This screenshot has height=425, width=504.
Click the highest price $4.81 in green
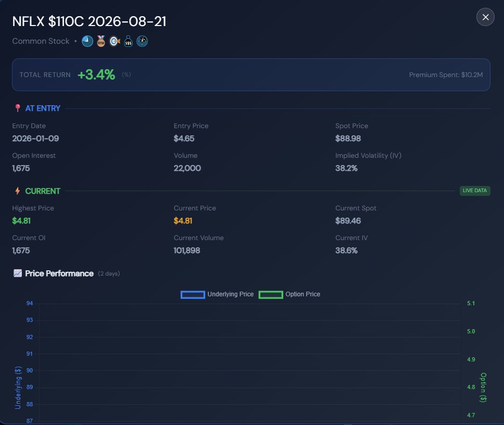[21, 221]
